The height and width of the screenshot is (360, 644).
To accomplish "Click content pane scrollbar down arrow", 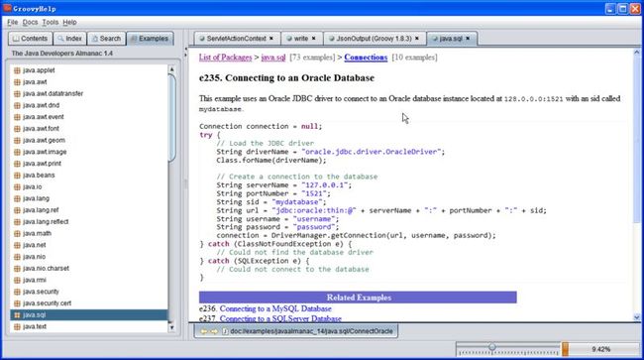I will [637, 317].
